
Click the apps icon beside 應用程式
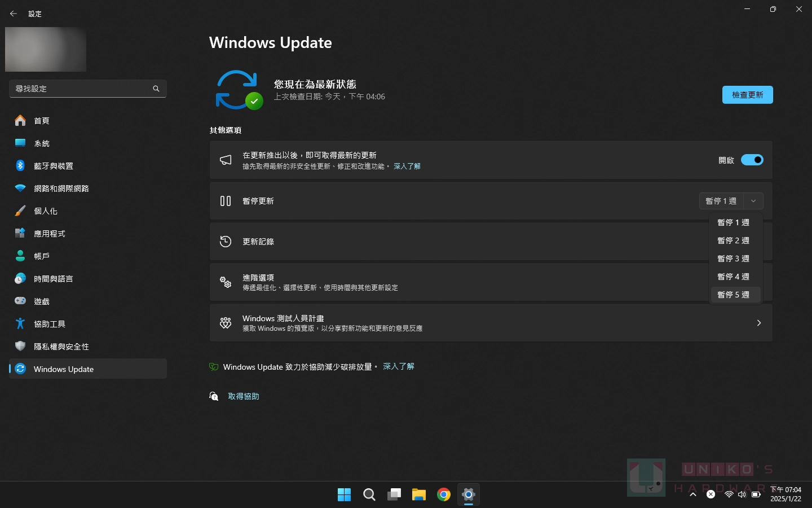20,233
